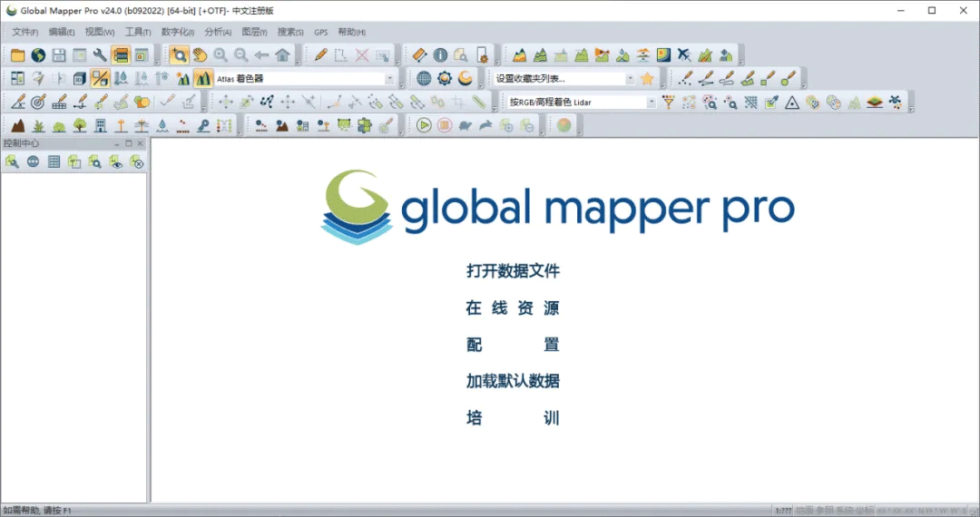Click 配置 link on start page
This screenshot has height=517, width=980.
(513, 345)
